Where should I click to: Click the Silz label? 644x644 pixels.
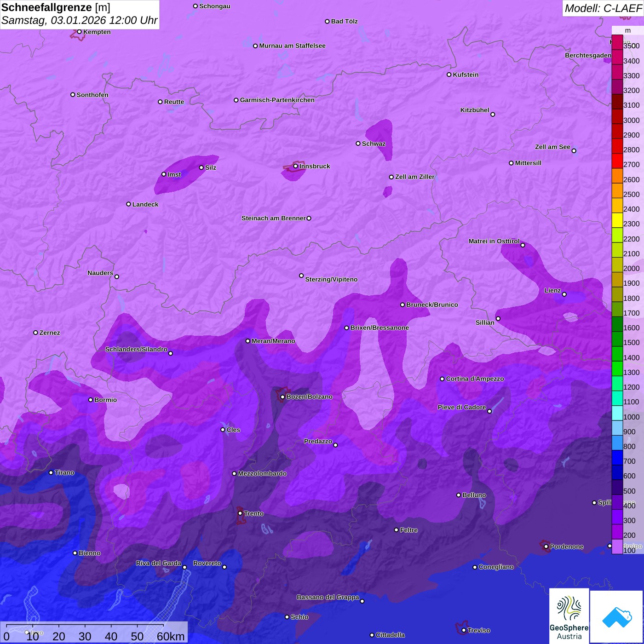211,167
